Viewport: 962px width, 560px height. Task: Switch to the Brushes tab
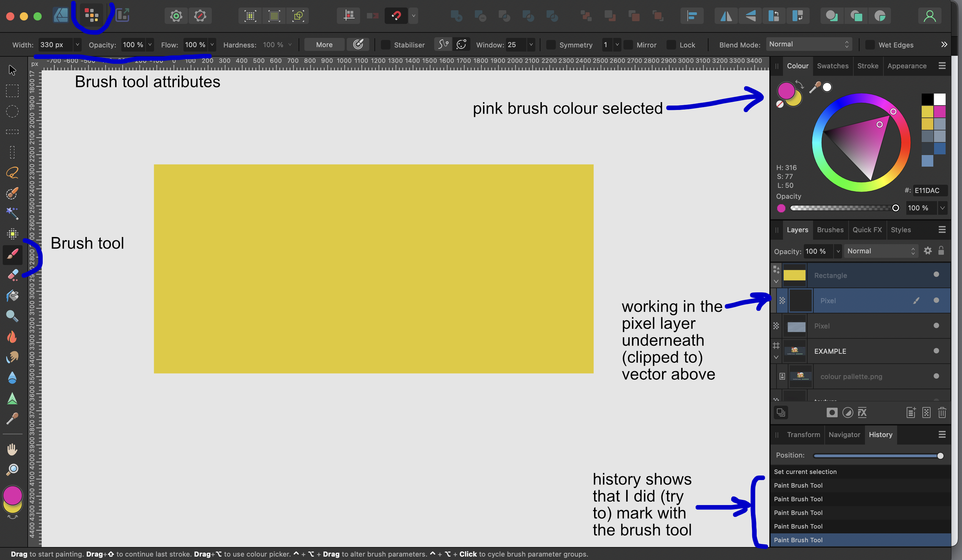(x=830, y=230)
